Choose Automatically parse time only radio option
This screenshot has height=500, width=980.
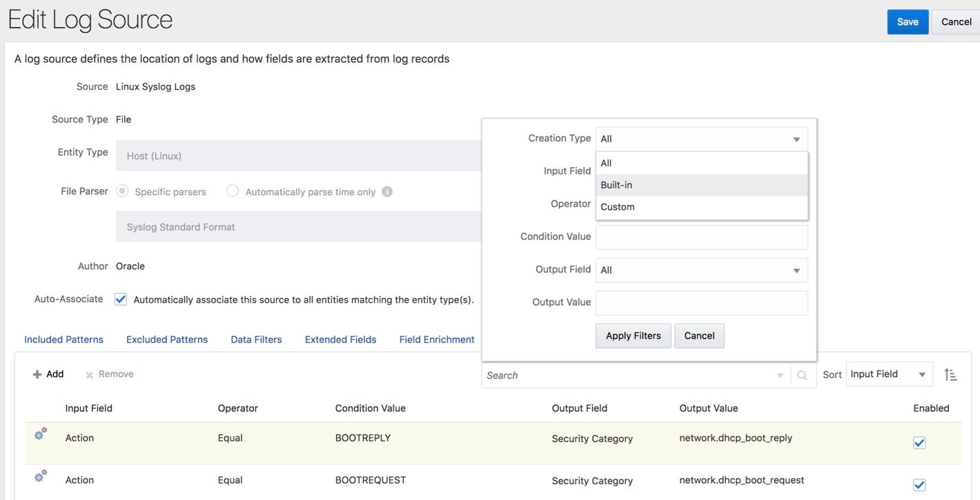233,191
